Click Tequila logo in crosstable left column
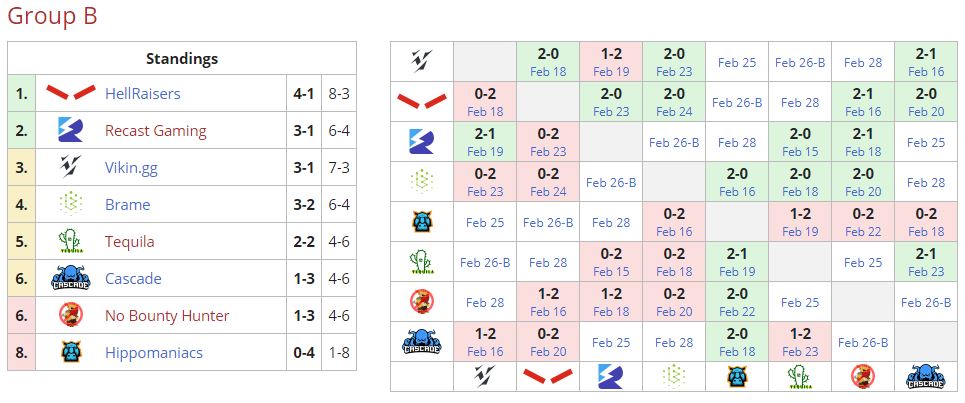The height and width of the screenshot is (403, 965). tap(421, 262)
